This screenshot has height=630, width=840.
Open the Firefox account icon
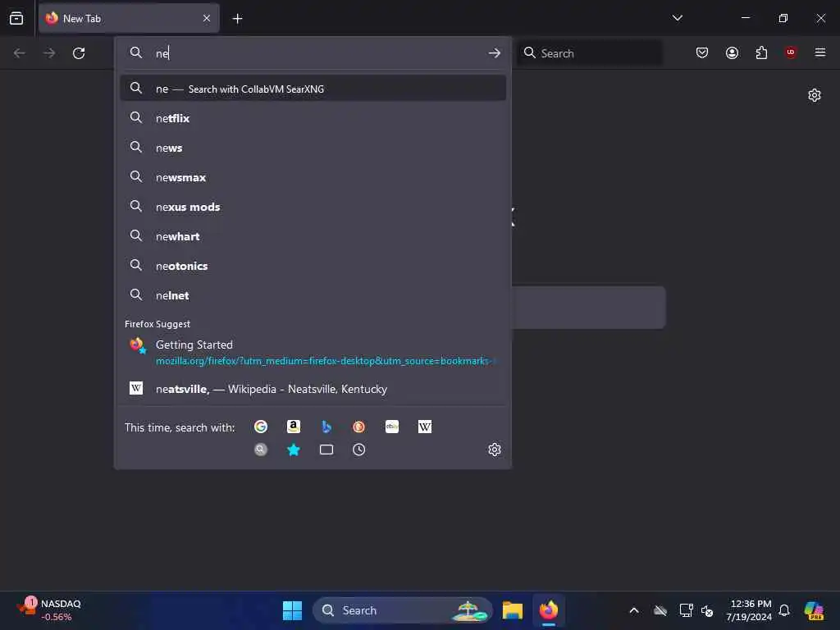click(733, 52)
